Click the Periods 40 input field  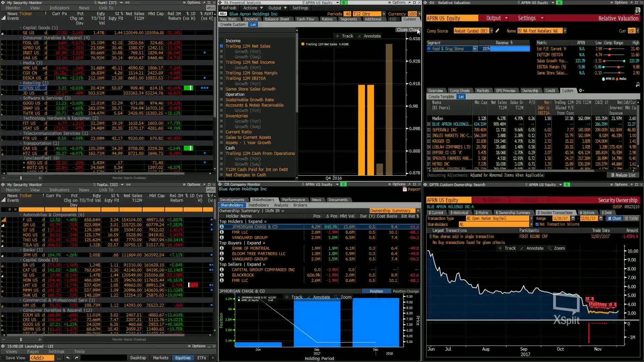(x=347, y=14)
